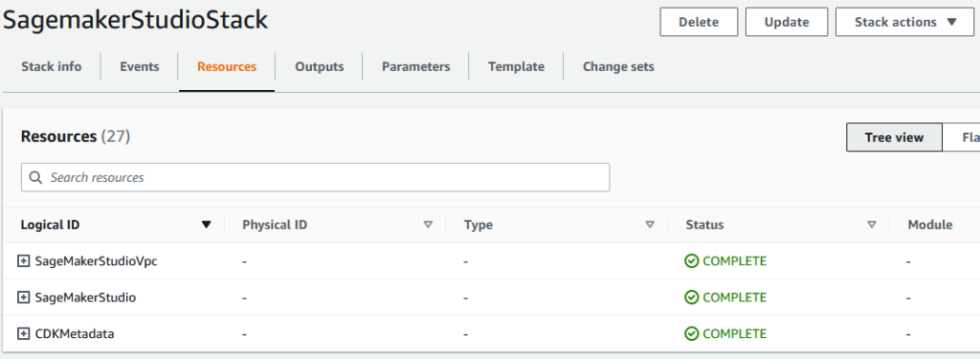Switch to the Flat view toggle
This screenshot has height=359, width=980.
(x=961, y=138)
